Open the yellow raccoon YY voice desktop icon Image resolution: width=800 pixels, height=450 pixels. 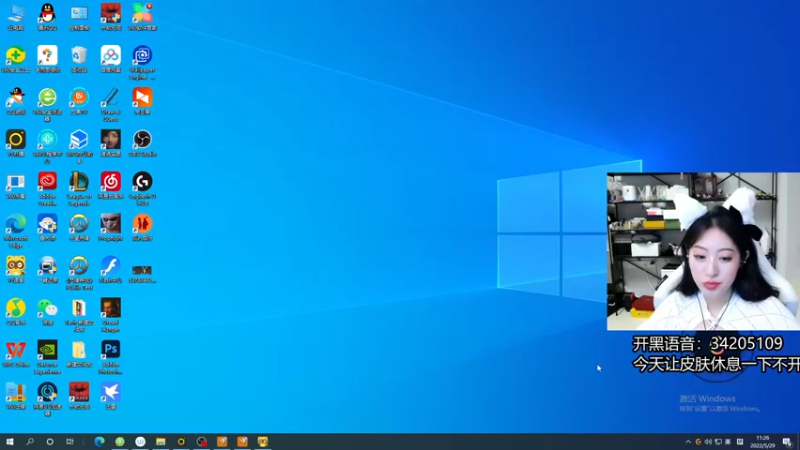coord(16,269)
